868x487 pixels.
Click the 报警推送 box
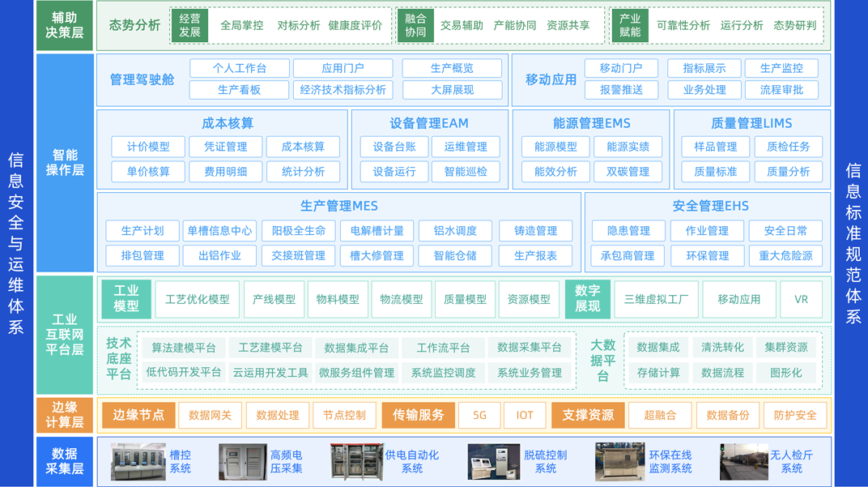pyautogui.click(x=621, y=90)
